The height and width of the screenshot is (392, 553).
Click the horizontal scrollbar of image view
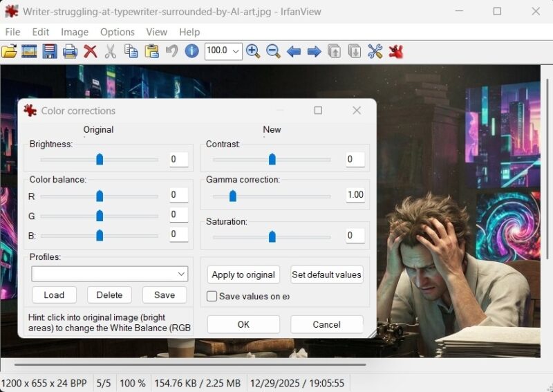pyautogui.click(x=190, y=364)
